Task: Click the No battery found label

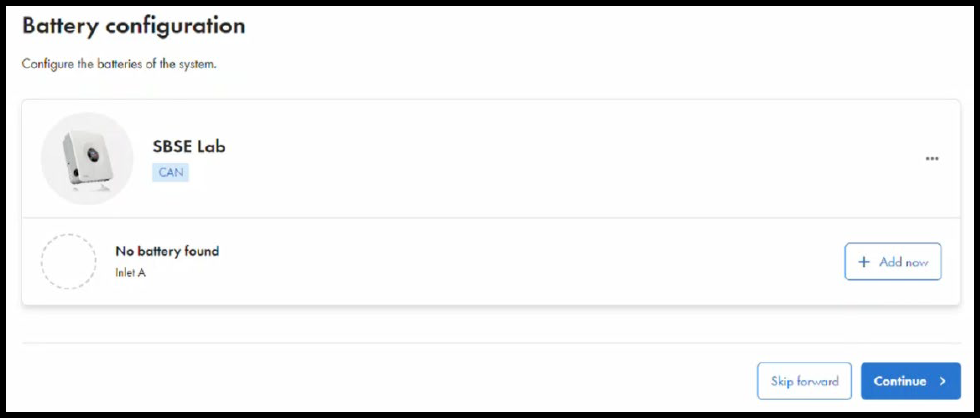Action: point(167,251)
